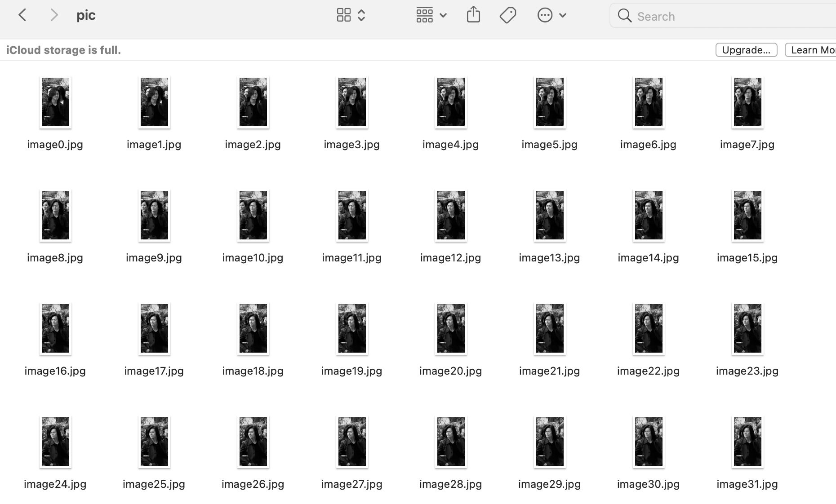Select the image6.jpg thumbnail

click(649, 102)
